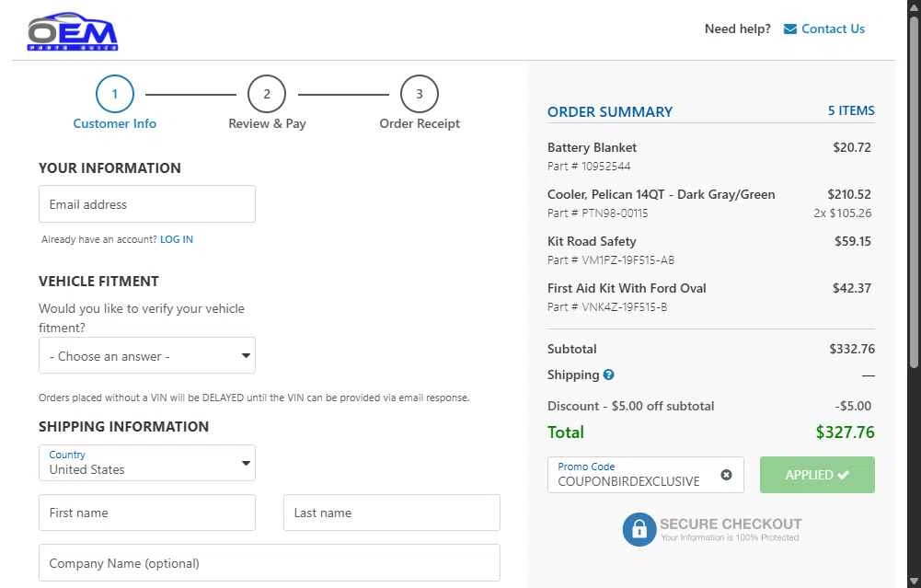Select step 1 Customer Info circle
Screen dimensions: 921x588
click(114, 94)
